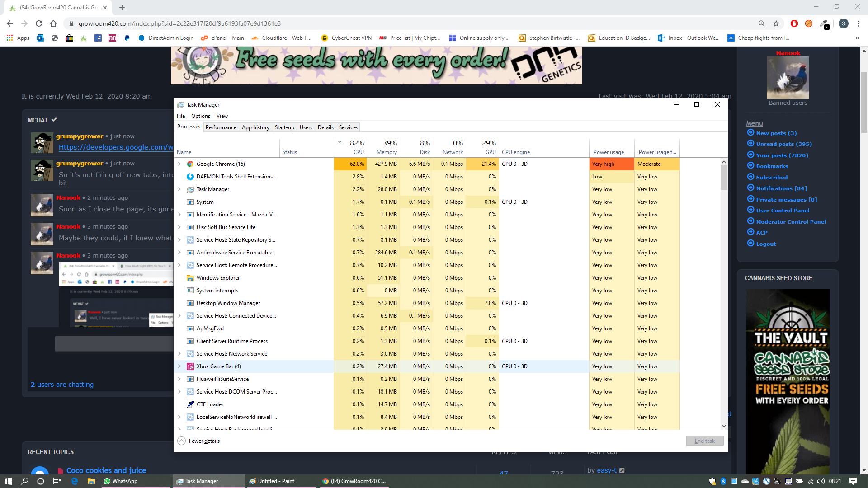Reload the browser page

tap(39, 23)
